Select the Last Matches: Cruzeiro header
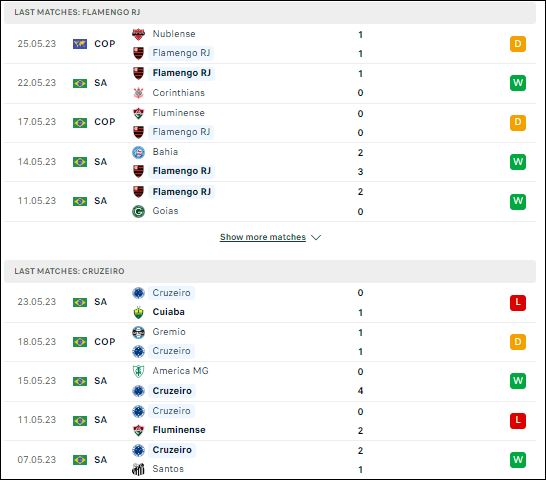546x480 pixels. [x=270, y=271]
